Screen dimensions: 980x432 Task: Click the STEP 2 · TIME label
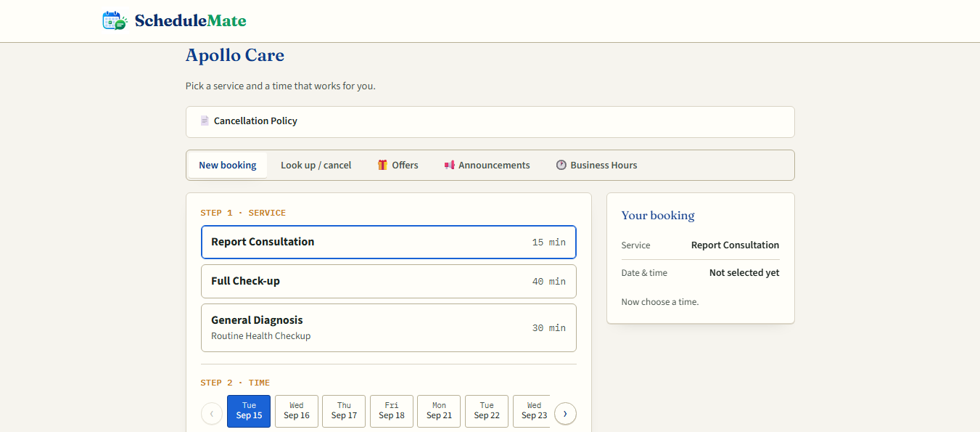pyautogui.click(x=235, y=383)
